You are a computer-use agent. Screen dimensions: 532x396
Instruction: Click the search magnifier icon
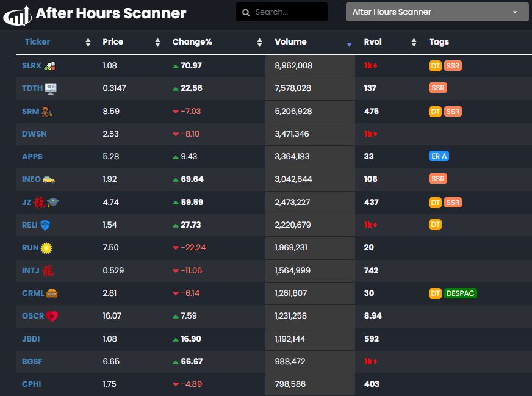click(246, 13)
